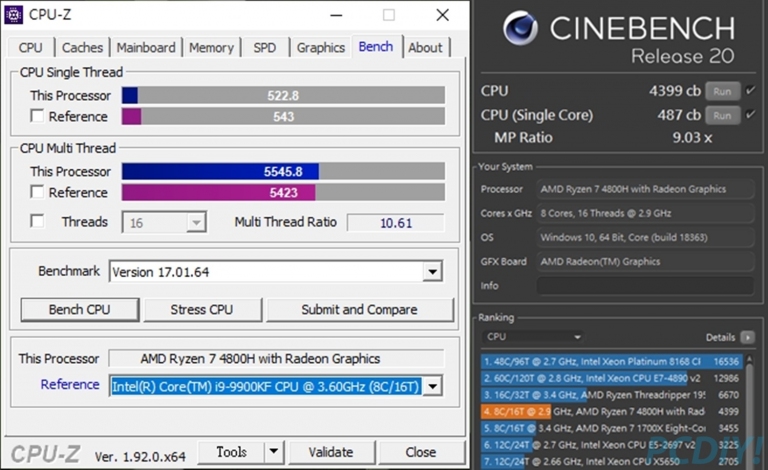The height and width of the screenshot is (470, 768).
Task: Click the Multi Thread Ratio field 10.61
Action: [x=396, y=223]
